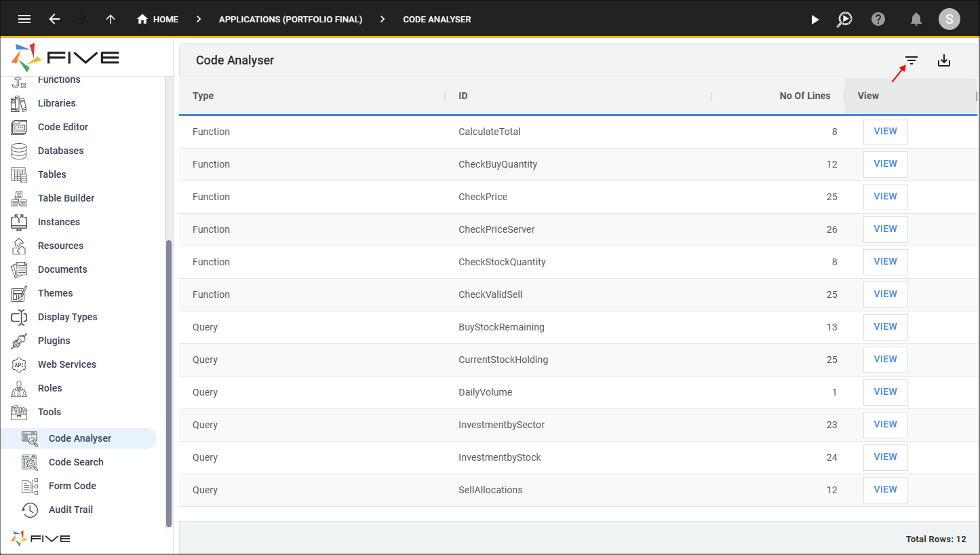The height and width of the screenshot is (555, 980).
Task: Click the HOME breadcrumb link
Action: pos(165,20)
